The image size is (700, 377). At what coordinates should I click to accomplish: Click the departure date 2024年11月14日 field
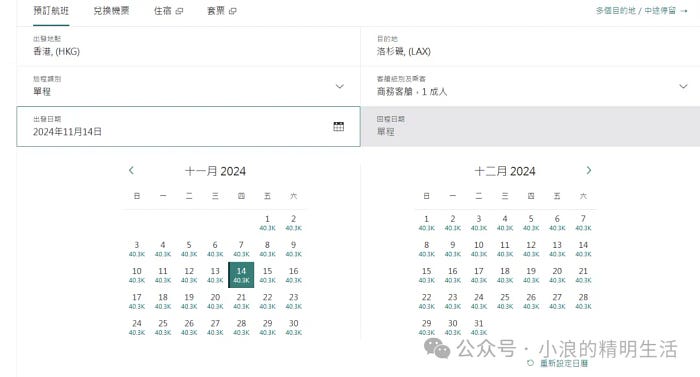188,126
